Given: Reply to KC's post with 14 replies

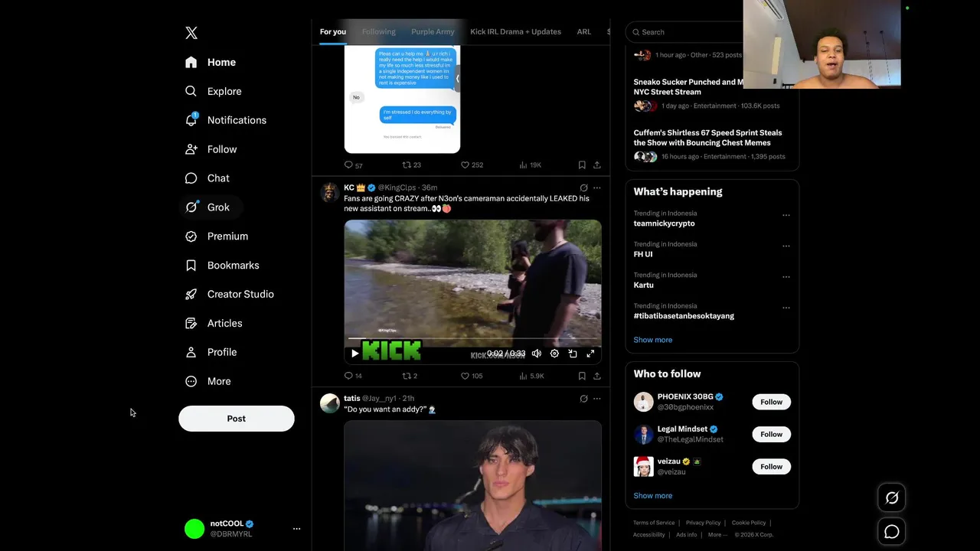Looking at the screenshot, I should [353, 376].
